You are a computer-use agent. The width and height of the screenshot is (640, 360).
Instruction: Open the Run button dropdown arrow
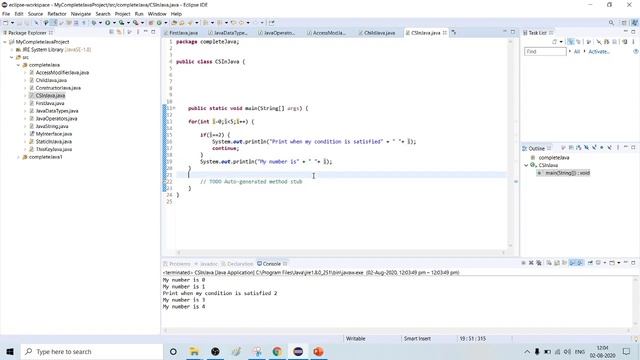tap(114, 23)
